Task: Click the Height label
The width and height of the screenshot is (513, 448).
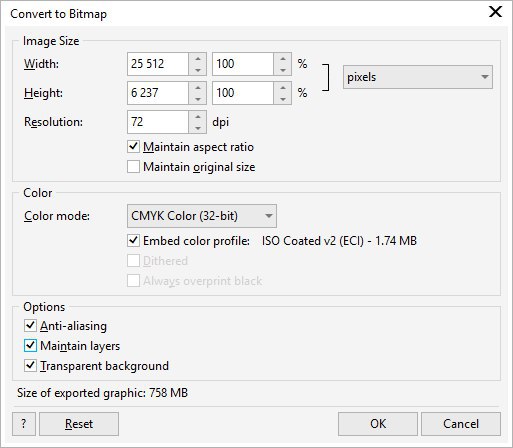Action: 43,93
